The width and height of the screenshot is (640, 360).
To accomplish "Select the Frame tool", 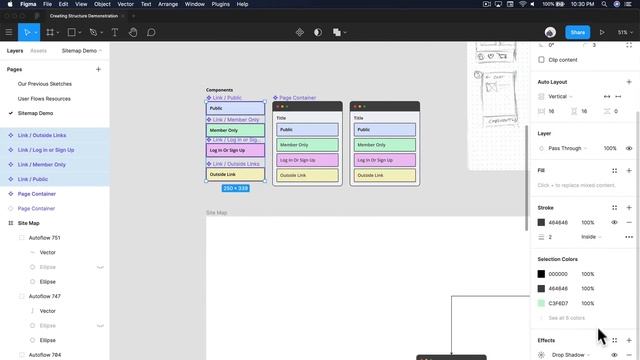I will (50, 32).
